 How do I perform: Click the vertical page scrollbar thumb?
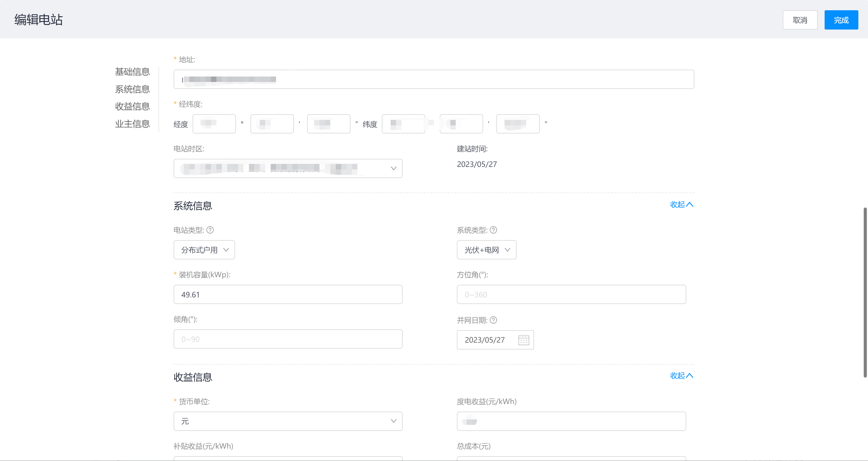(x=865, y=293)
